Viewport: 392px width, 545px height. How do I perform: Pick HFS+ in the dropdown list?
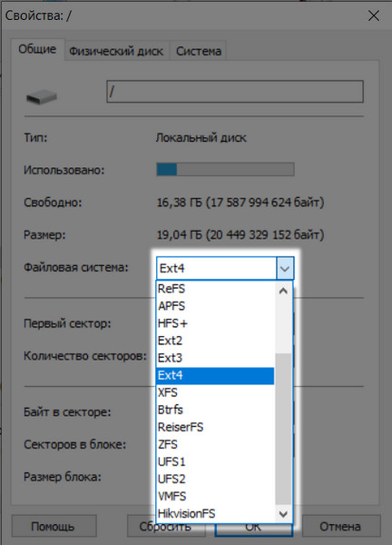pyautogui.click(x=215, y=323)
